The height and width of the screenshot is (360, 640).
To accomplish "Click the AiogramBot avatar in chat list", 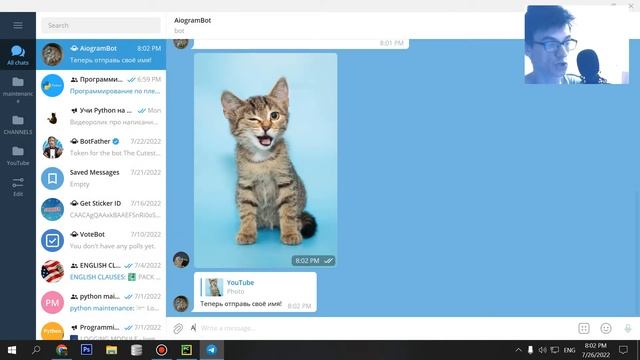I will tap(52, 54).
